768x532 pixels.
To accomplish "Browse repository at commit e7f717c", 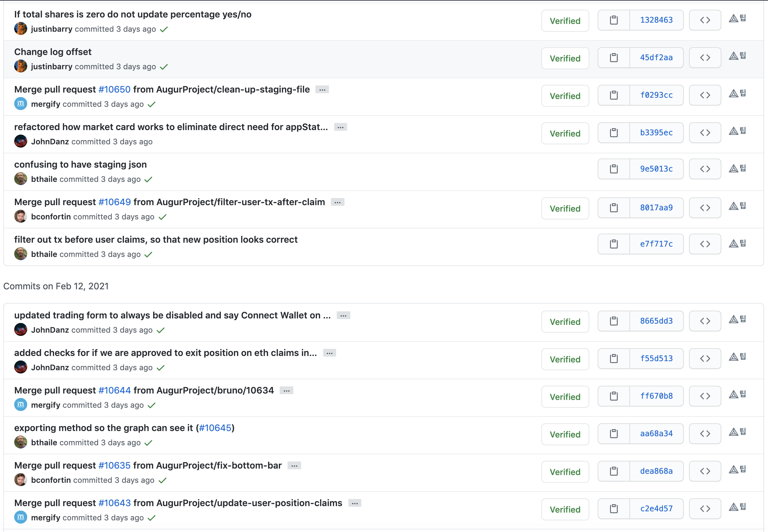I will 705,244.
